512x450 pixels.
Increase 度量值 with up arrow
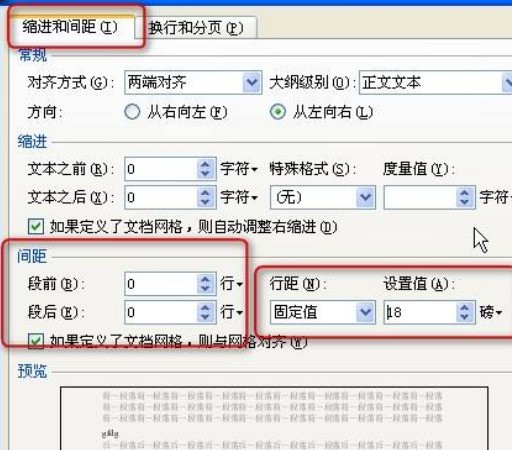tap(465, 193)
